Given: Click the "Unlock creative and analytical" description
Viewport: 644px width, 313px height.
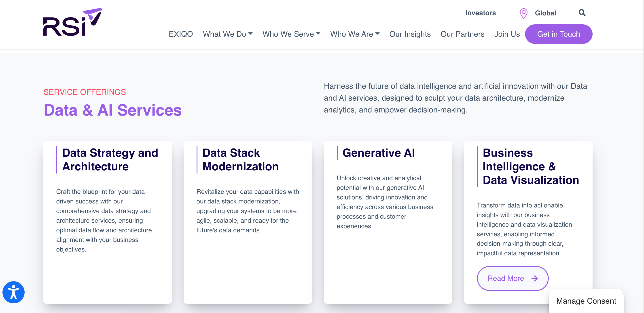Looking at the screenshot, I should 385,202.
